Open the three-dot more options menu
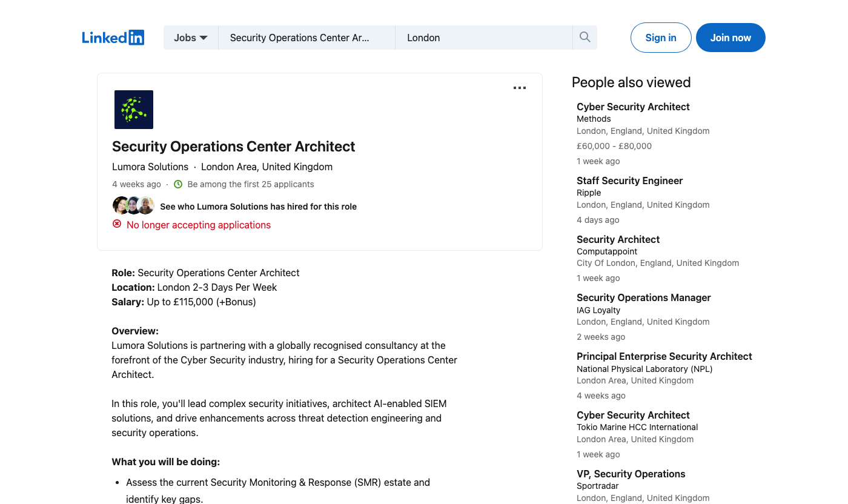The height and width of the screenshot is (504, 848). (520, 88)
